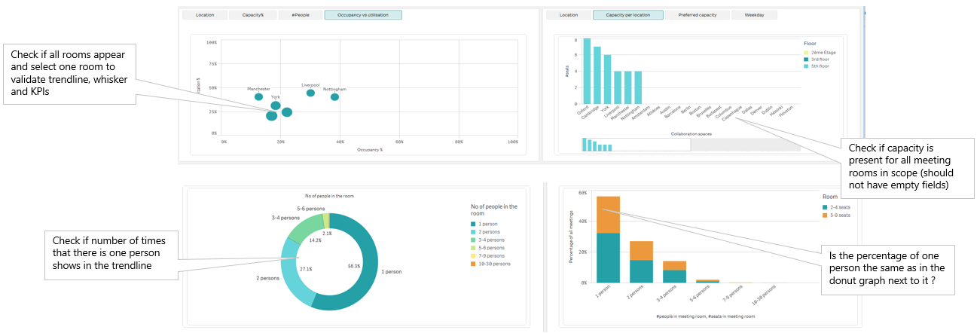Screen dimensions: 980x333
Task: Click the 7-9 persons legend entry in donut legend
Action: [x=487, y=255]
